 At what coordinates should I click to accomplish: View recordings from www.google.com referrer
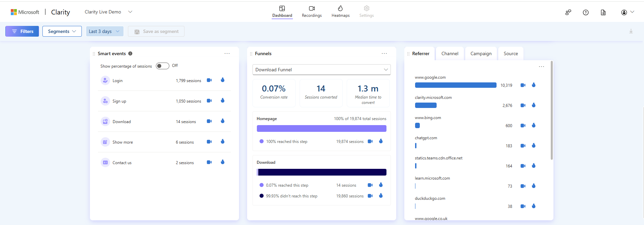click(523, 85)
